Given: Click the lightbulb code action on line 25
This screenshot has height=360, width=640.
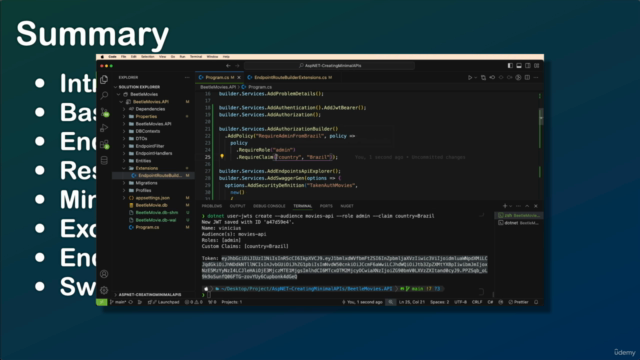Looking at the screenshot, I should (222, 157).
